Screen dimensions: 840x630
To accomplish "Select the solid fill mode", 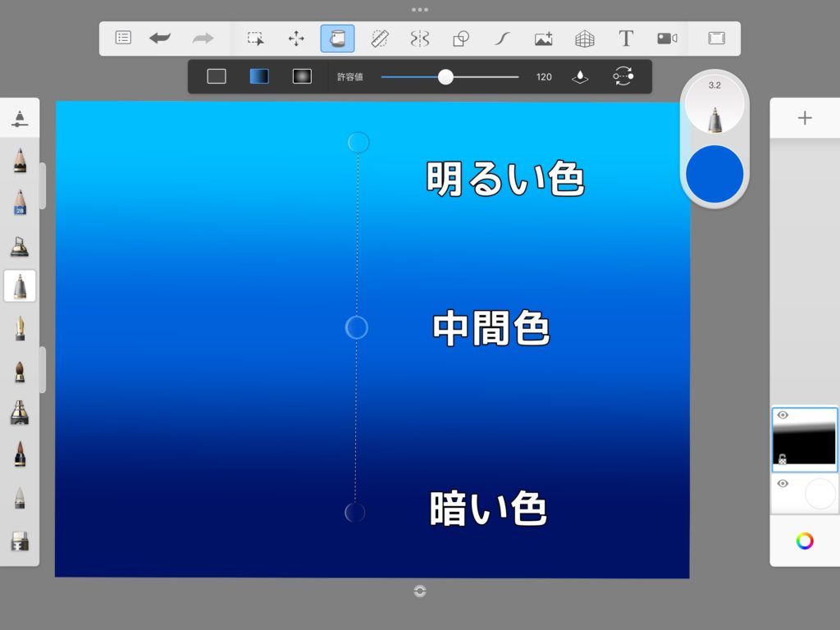I will click(x=217, y=76).
